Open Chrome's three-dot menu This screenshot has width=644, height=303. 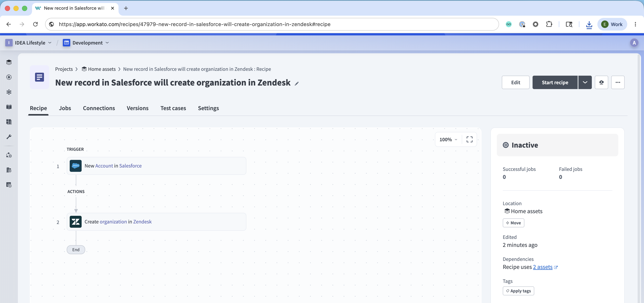[635, 24]
